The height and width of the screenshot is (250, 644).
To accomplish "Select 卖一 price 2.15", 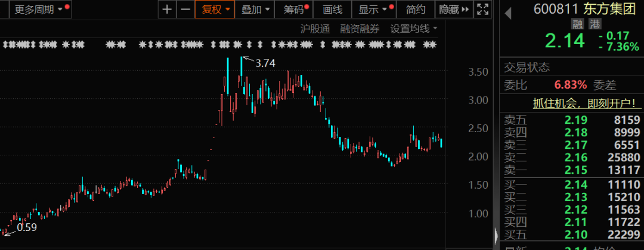I will coord(576,170).
